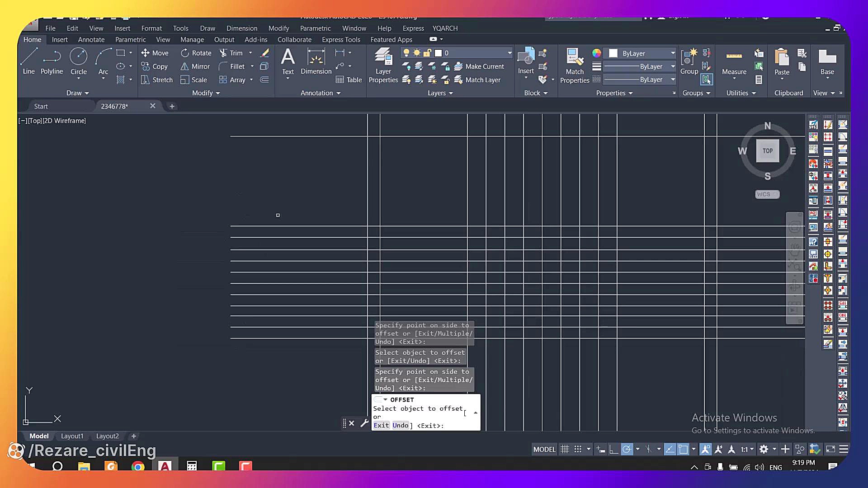
Task: Switch to the Annotate ribbon tab
Action: pos(91,40)
